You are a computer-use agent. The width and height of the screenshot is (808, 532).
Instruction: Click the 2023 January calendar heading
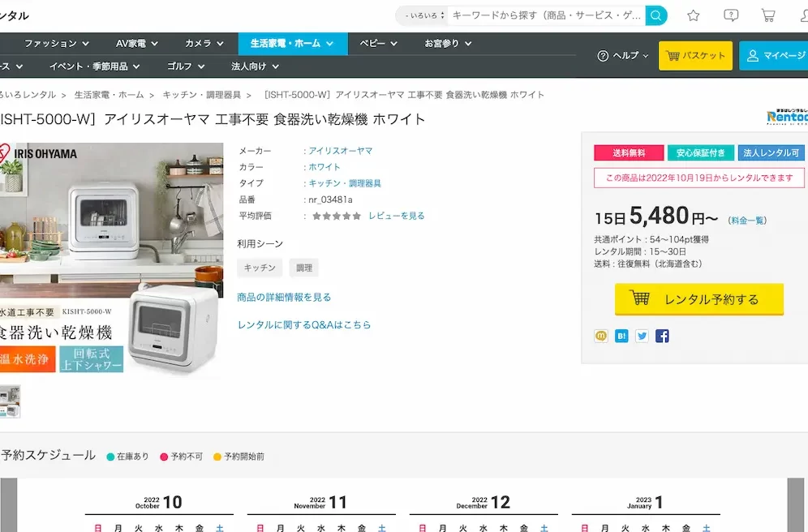coord(645,502)
